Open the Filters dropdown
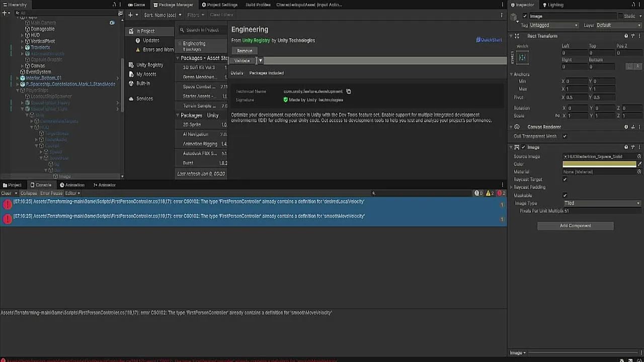644x362 pixels. (196, 15)
